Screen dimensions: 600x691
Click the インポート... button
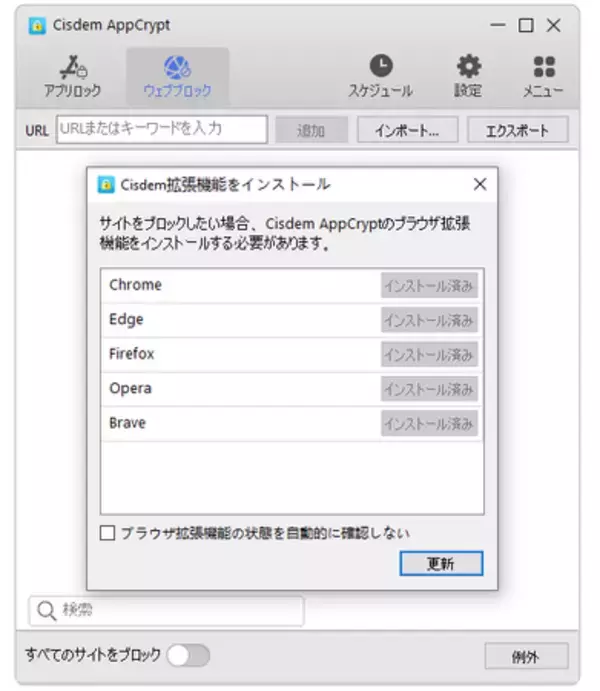[406, 130]
